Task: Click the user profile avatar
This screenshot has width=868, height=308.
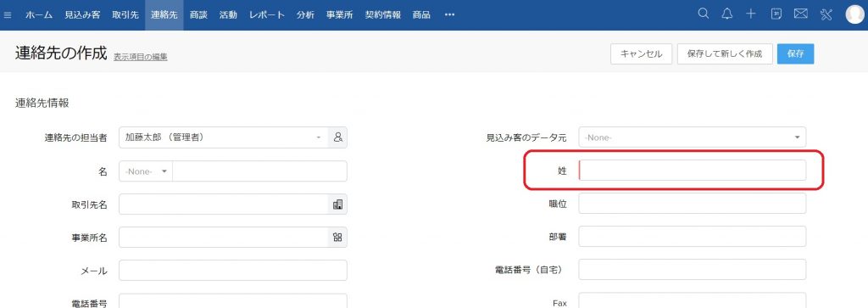Action: click(x=855, y=14)
